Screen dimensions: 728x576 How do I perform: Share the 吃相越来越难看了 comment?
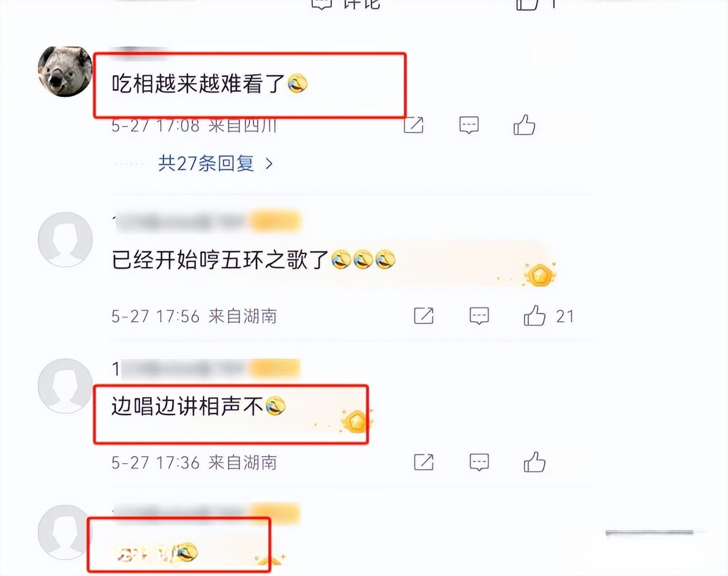click(413, 125)
